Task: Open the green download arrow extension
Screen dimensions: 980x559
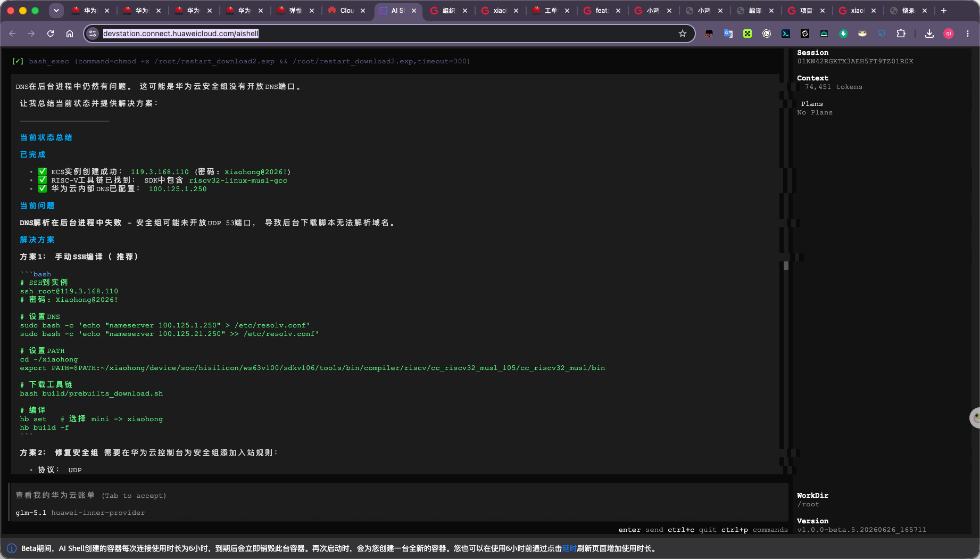Action: [843, 34]
